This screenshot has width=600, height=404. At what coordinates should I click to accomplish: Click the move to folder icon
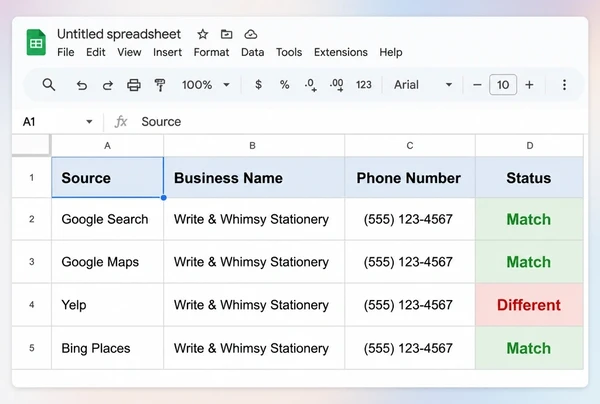[x=227, y=34]
